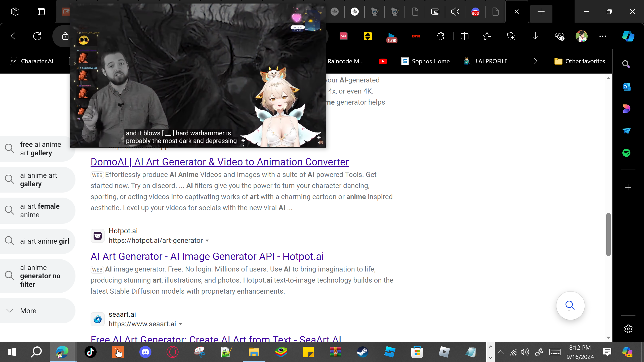The image size is (644, 362).
Task: Open the Collections panel
Action: [511, 36]
